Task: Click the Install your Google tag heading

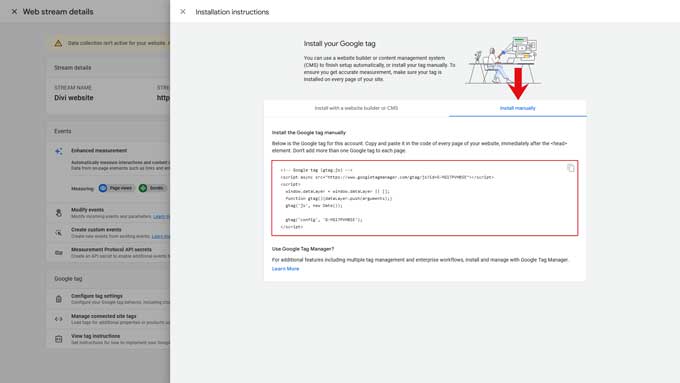Action: (x=340, y=43)
